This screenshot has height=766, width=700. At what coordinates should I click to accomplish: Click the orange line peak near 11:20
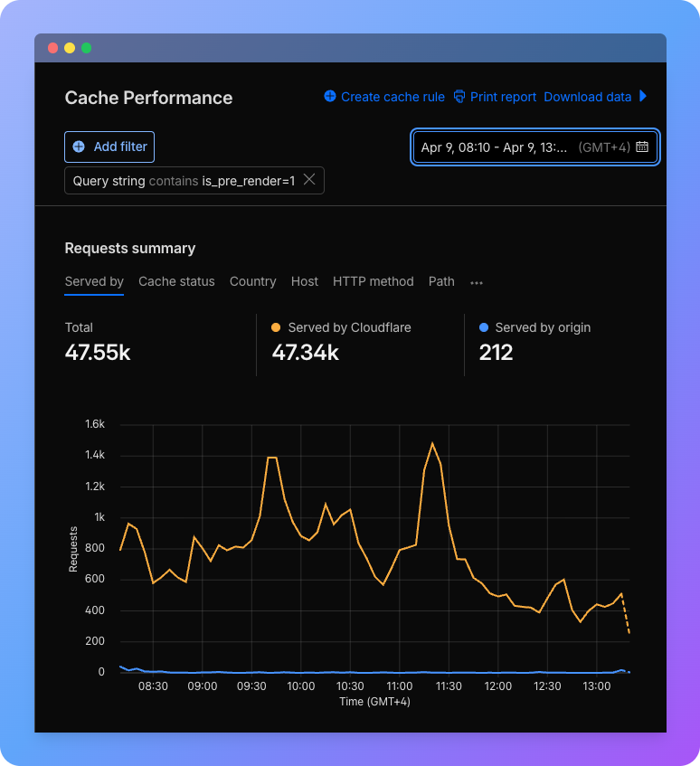(432, 443)
